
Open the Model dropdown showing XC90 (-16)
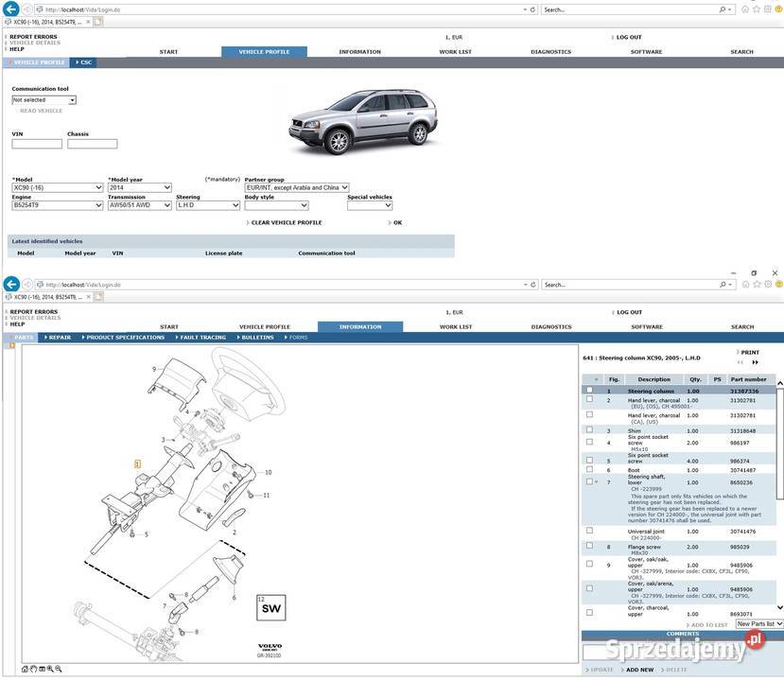tap(58, 187)
